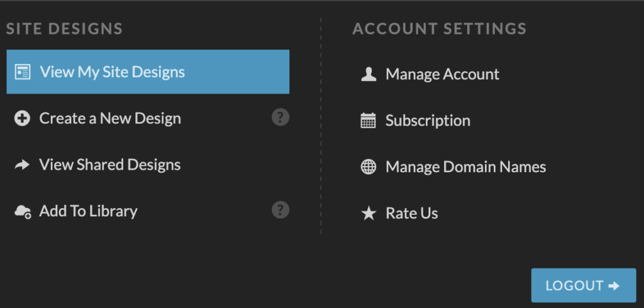Click the Manage Account person icon
644x308 pixels.
[369, 74]
